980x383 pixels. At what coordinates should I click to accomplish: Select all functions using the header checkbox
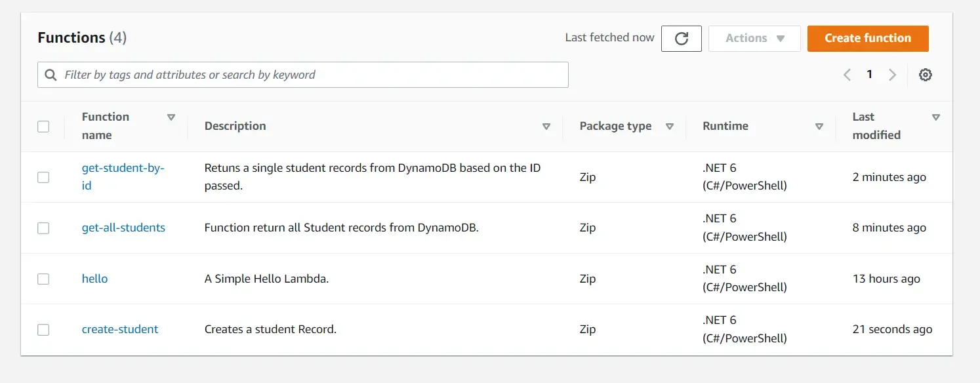coord(43,126)
